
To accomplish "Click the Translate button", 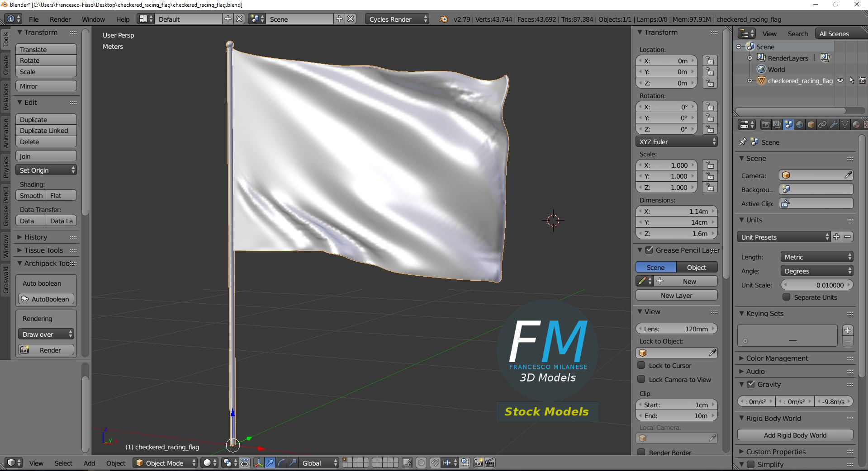I will tap(46, 49).
